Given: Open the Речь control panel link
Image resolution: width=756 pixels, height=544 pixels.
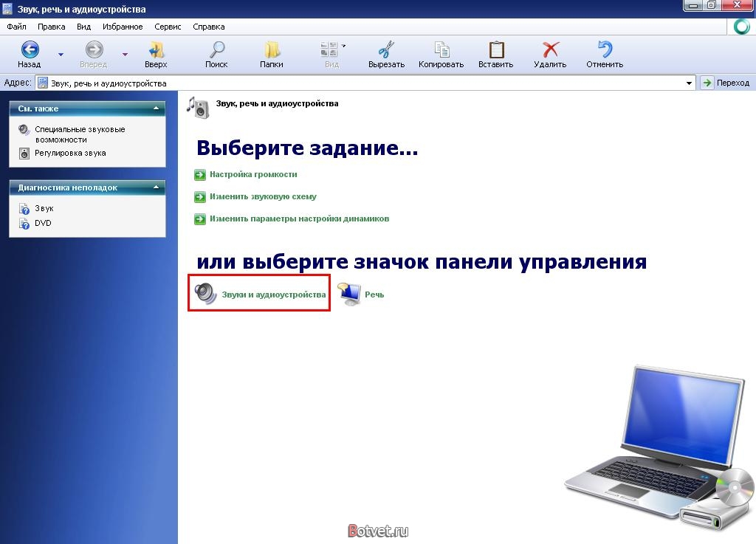Looking at the screenshot, I should pyautogui.click(x=374, y=295).
